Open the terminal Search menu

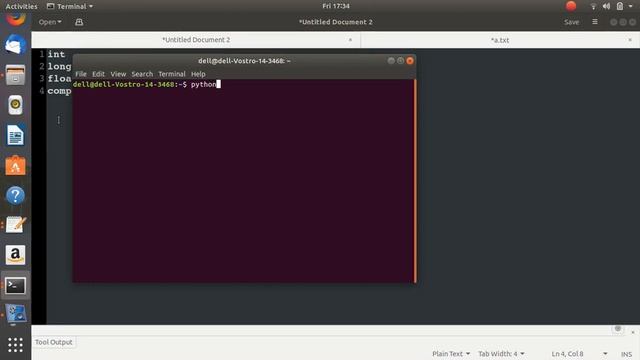142,74
